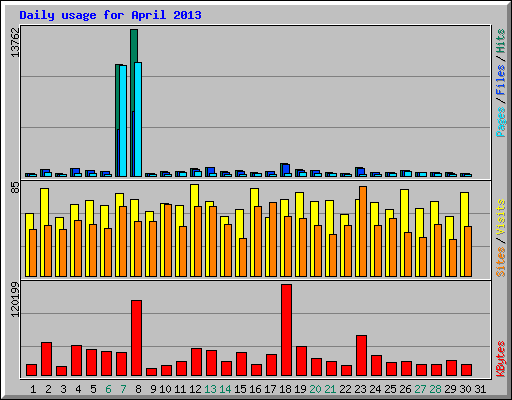
Task: Click the day 23 axis label
Action: pos(360,389)
